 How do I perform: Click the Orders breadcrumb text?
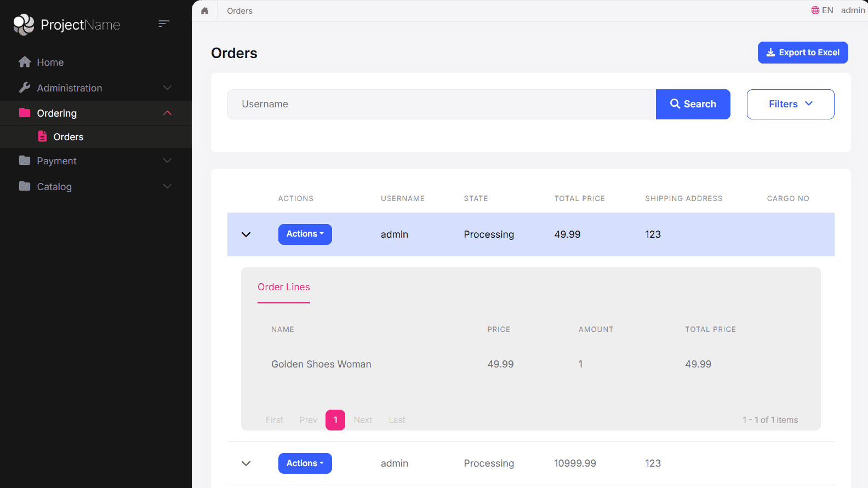click(240, 11)
